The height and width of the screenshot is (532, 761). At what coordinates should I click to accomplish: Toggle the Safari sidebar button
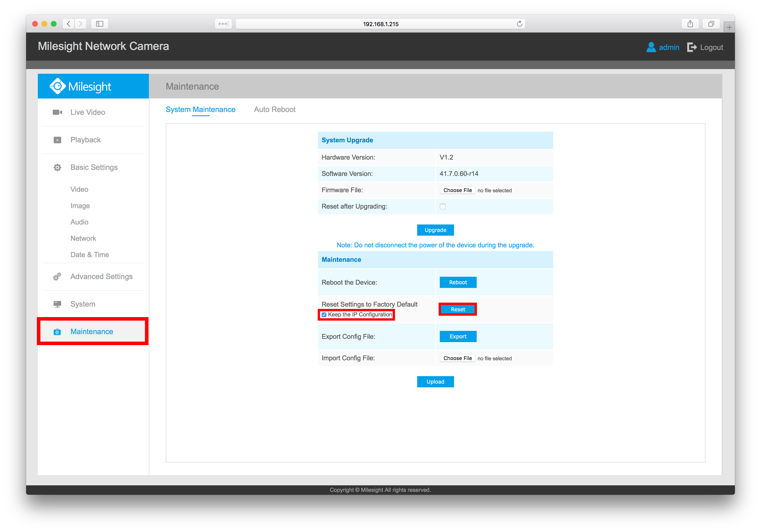coord(100,24)
